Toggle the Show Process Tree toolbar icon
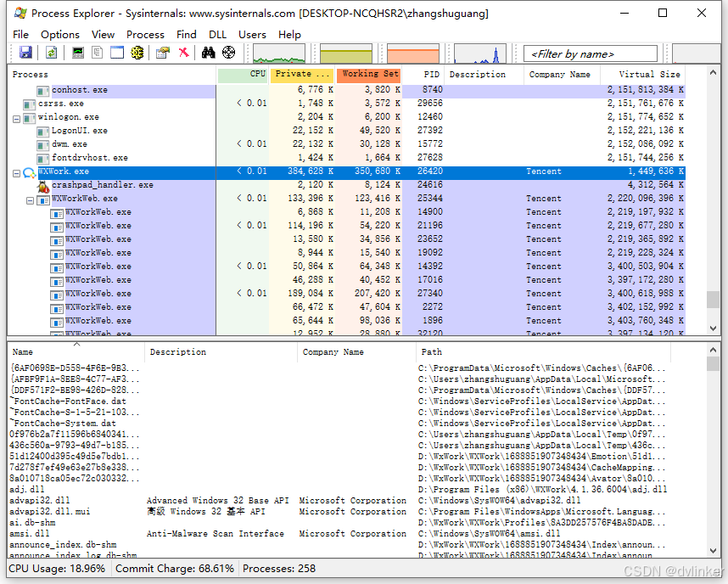The image size is (728, 584). (x=97, y=53)
